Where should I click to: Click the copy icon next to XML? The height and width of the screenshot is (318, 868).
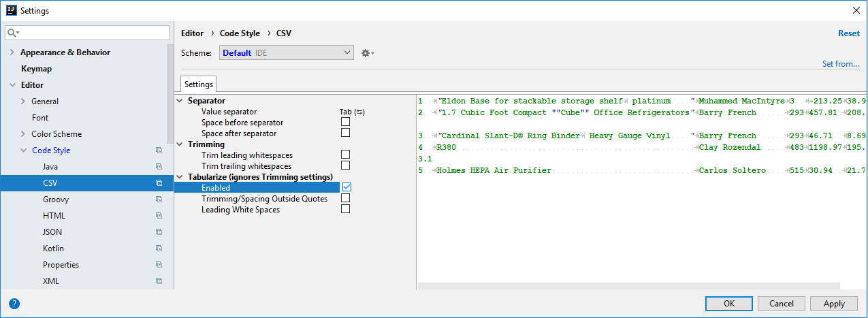click(x=159, y=281)
